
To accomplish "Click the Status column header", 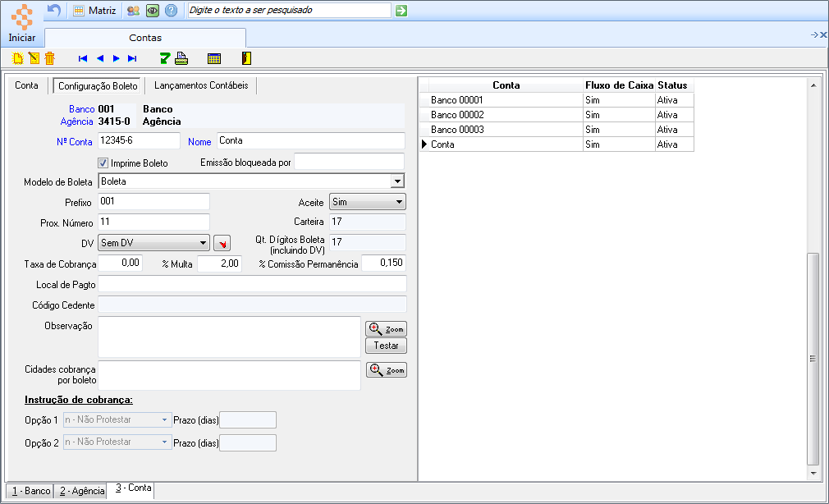I will click(x=674, y=85).
